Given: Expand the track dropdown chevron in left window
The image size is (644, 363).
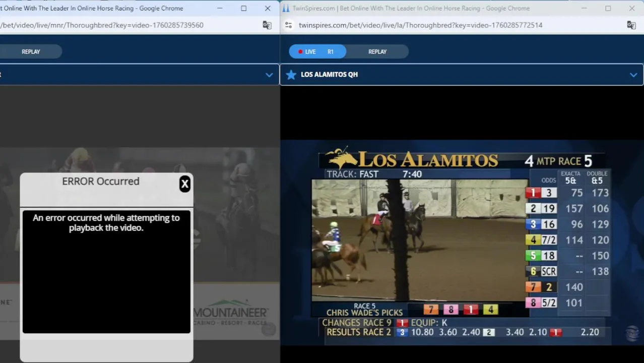Looking at the screenshot, I should [x=269, y=75].
